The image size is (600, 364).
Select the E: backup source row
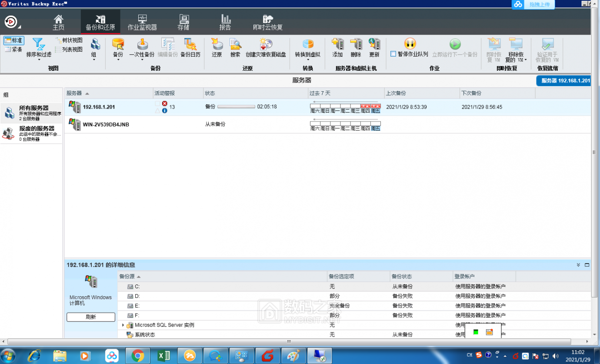coord(354,306)
